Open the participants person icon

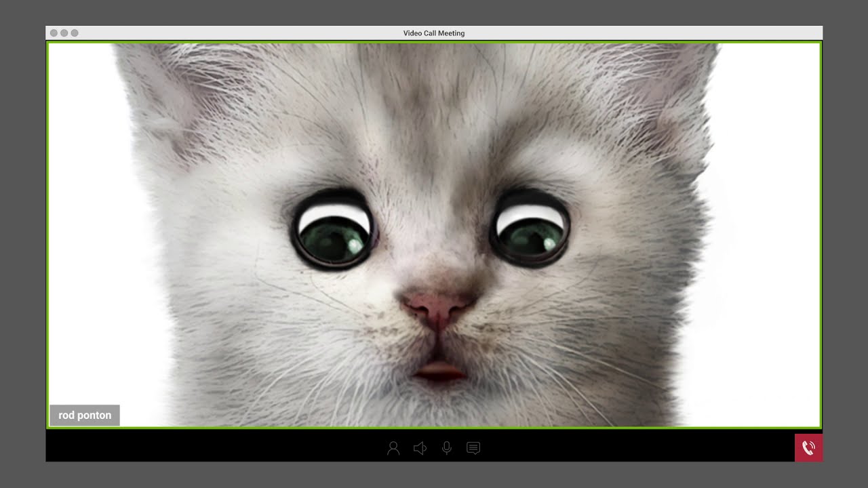click(393, 448)
